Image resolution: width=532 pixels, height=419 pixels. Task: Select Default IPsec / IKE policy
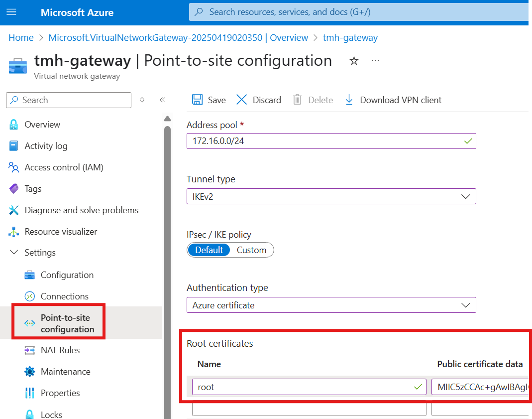(209, 250)
